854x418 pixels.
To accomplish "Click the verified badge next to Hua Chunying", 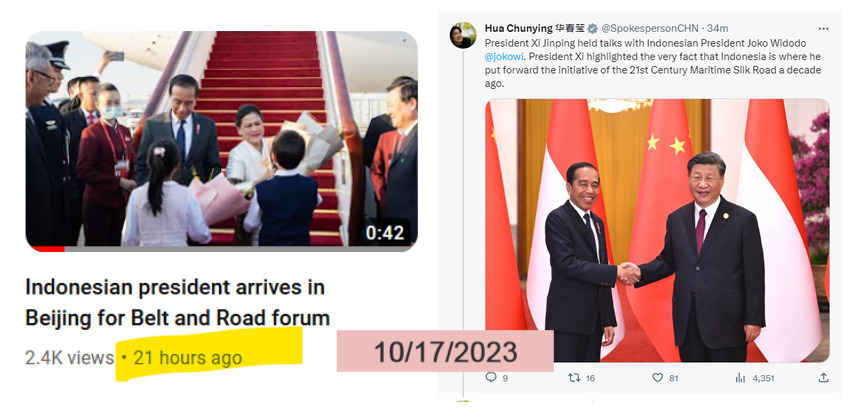I will tap(592, 28).
